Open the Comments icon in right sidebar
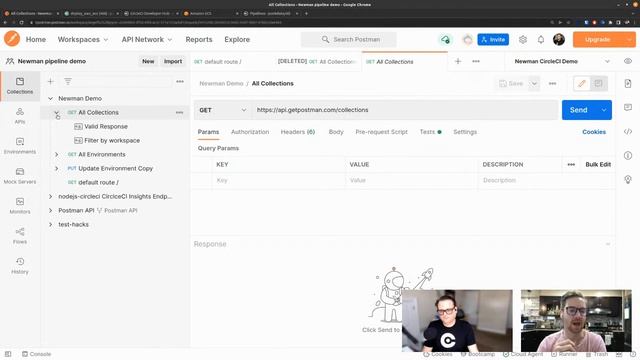Image resolution: width=640 pixels, height=360 pixels. point(628,107)
